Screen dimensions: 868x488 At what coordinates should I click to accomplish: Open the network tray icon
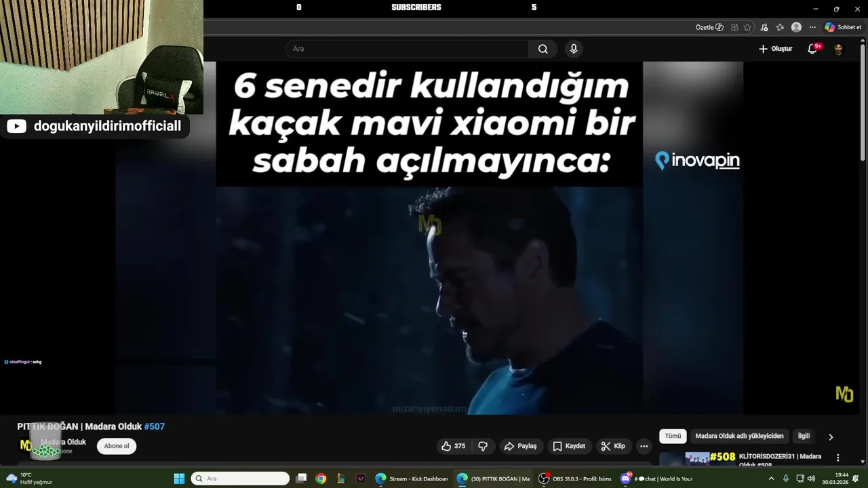click(x=800, y=479)
